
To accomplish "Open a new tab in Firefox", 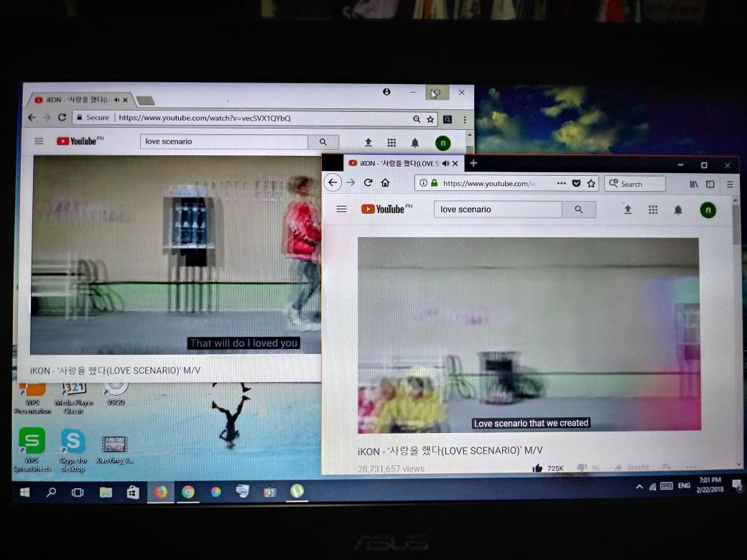I will 473,164.
